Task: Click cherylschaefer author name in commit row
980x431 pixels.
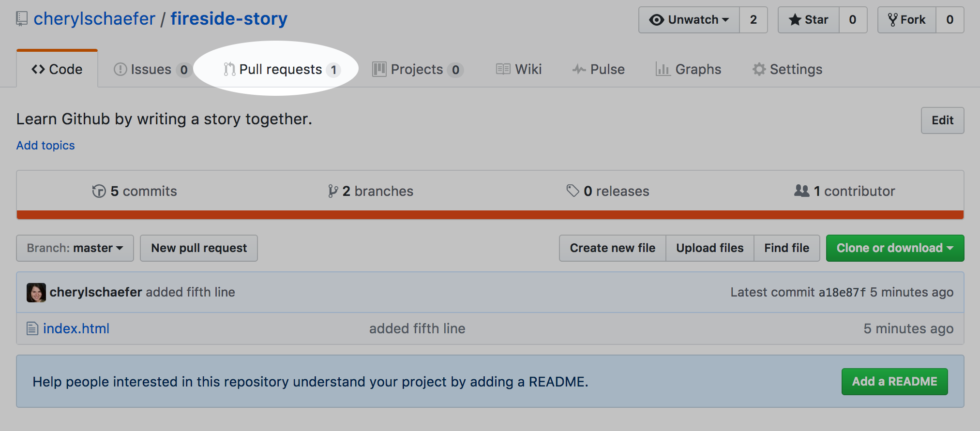Action: point(96,292)
